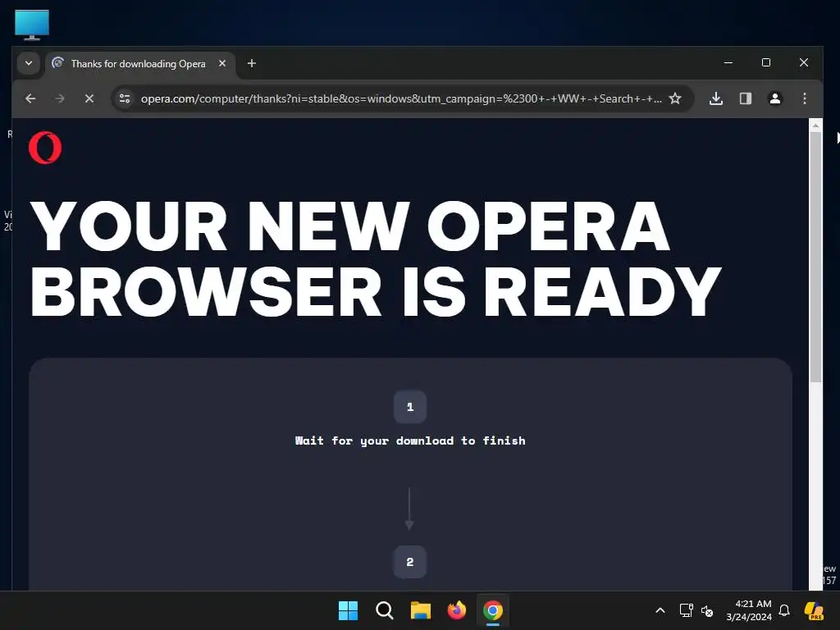The height and width of the screenshot is (630, 840).
Task: Expand the tab search dropdown
Action: coord(29,63)
